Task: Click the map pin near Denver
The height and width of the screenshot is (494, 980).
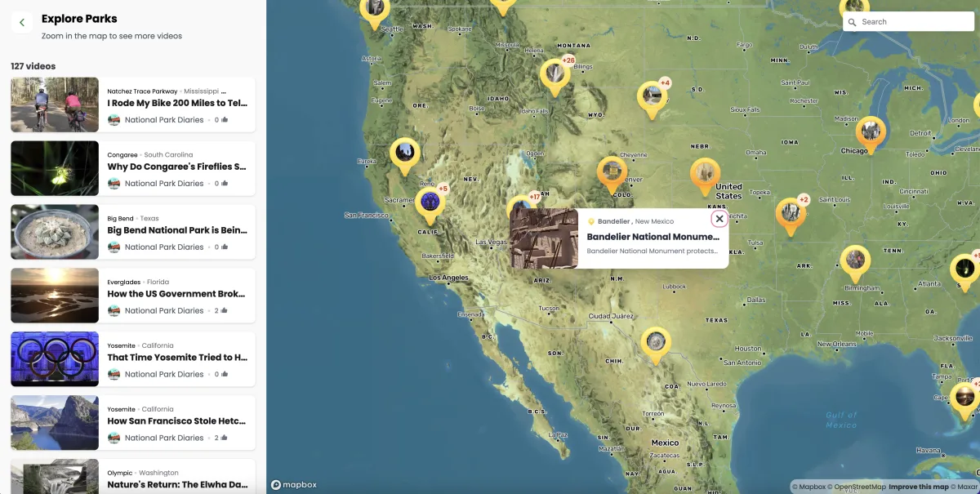Action: point(612,174)
